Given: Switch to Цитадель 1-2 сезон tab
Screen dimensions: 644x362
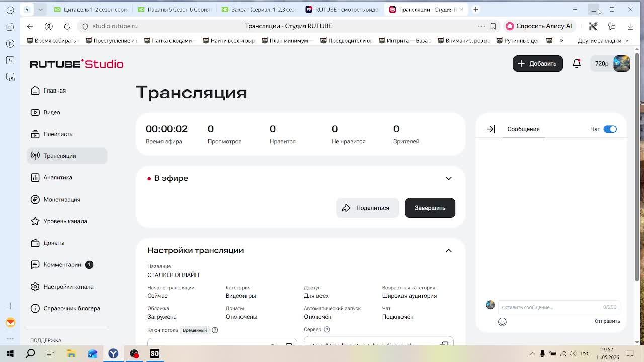Looking at the screenshot, I should pos(91,10).
